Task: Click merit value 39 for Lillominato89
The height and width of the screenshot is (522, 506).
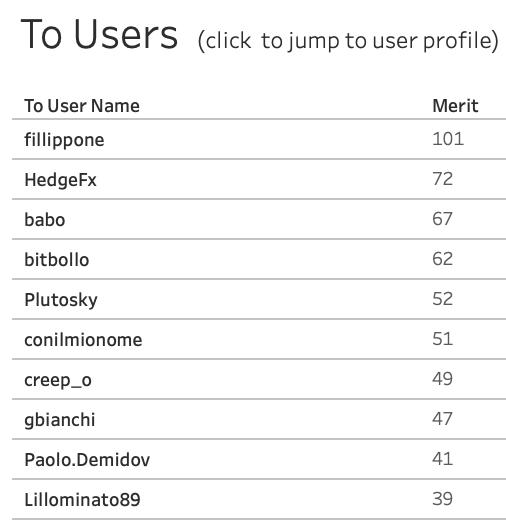Action: tap(442, 499)
